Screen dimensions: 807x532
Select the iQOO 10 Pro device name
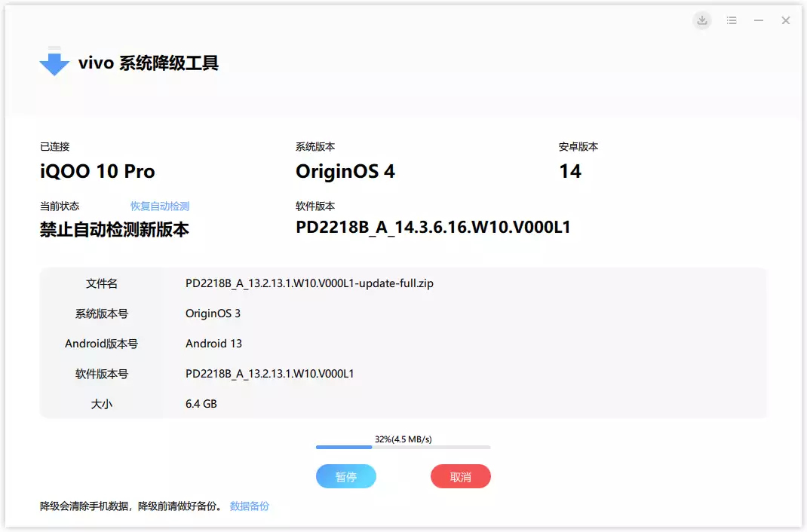click(97, 171)
